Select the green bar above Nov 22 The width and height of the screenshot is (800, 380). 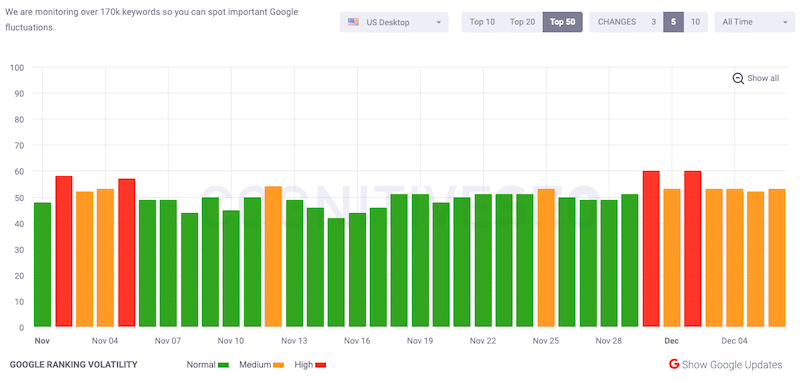coord(483,261)
